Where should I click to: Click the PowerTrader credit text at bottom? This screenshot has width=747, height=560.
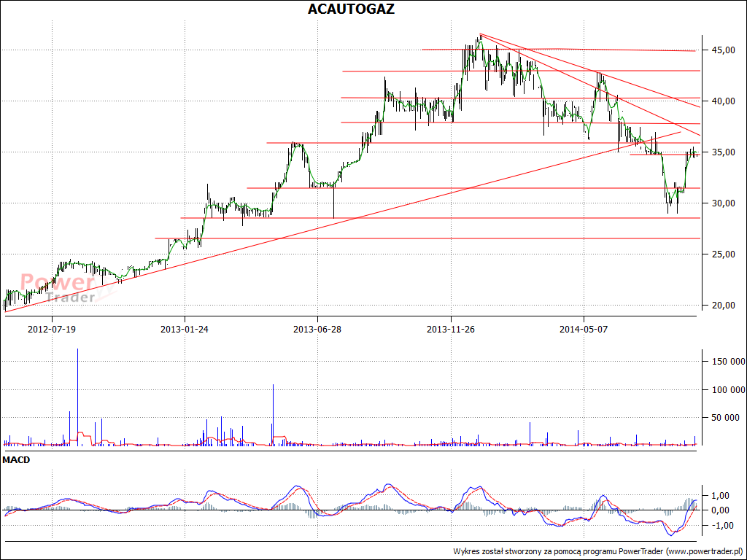[599, 551]
